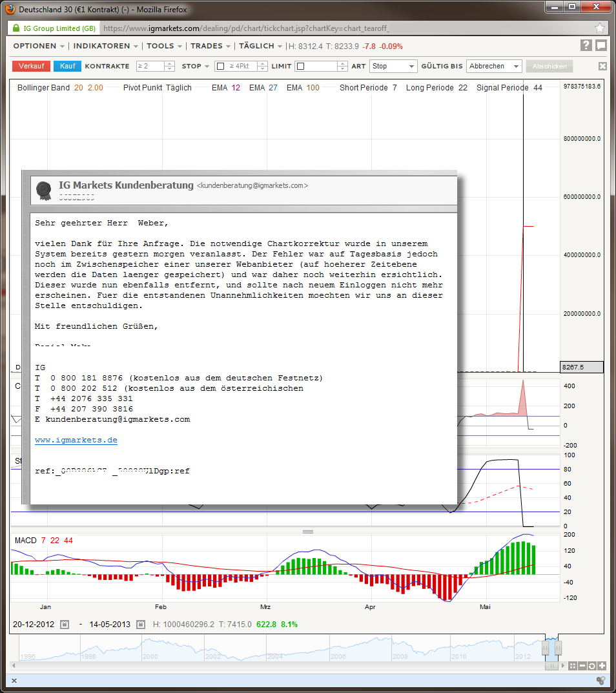Click the current price tag 8267.5 on the axis

click(x=582, y=367)
